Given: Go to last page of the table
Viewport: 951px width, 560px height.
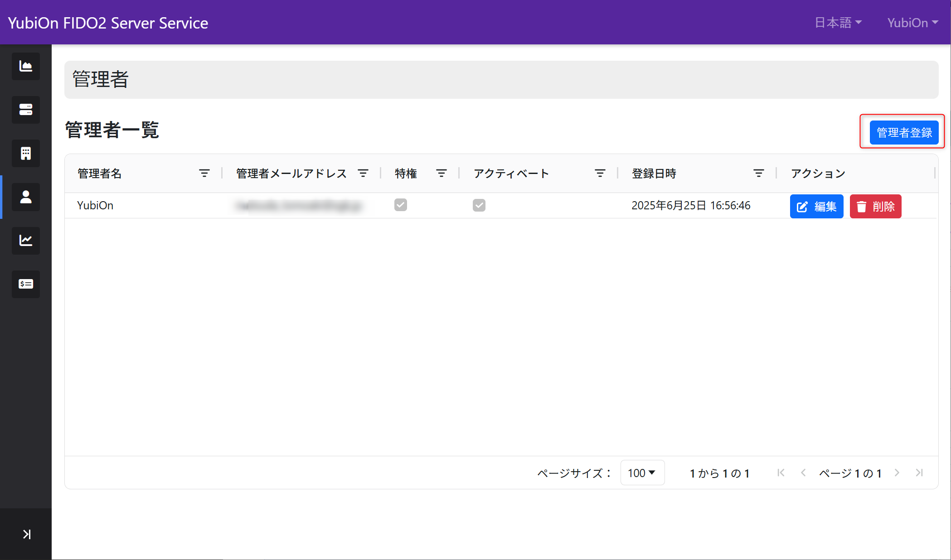Looking at the screenshot, I should coord(919,473).
